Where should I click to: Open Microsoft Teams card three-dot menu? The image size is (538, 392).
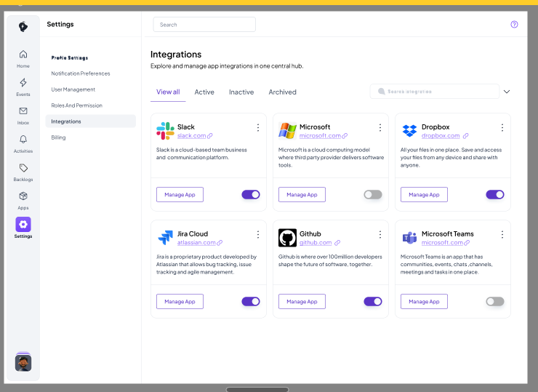click(x=502, y=234)
